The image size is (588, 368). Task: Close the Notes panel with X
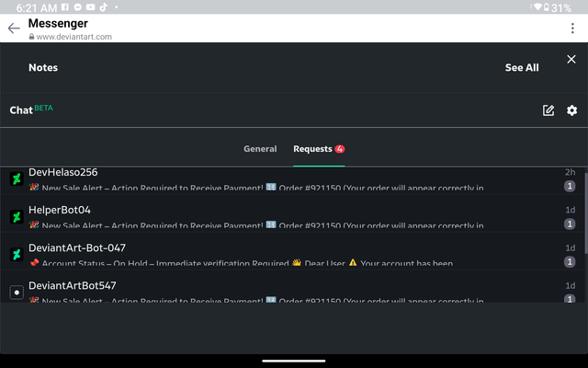[x=571, y=59]
